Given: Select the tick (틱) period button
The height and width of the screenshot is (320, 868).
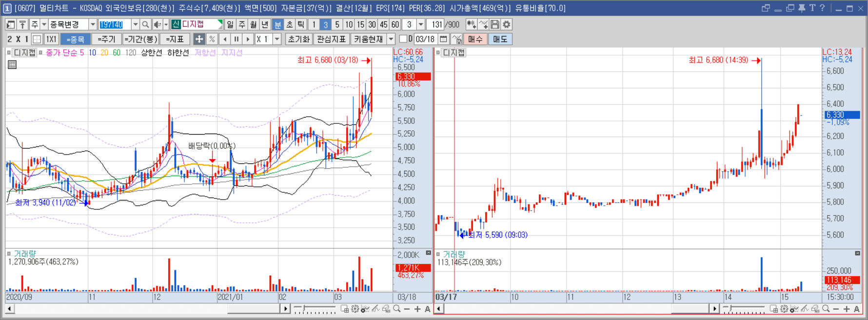Looking at the screenshot, I should pyautogui.click(x=301, y=24).
